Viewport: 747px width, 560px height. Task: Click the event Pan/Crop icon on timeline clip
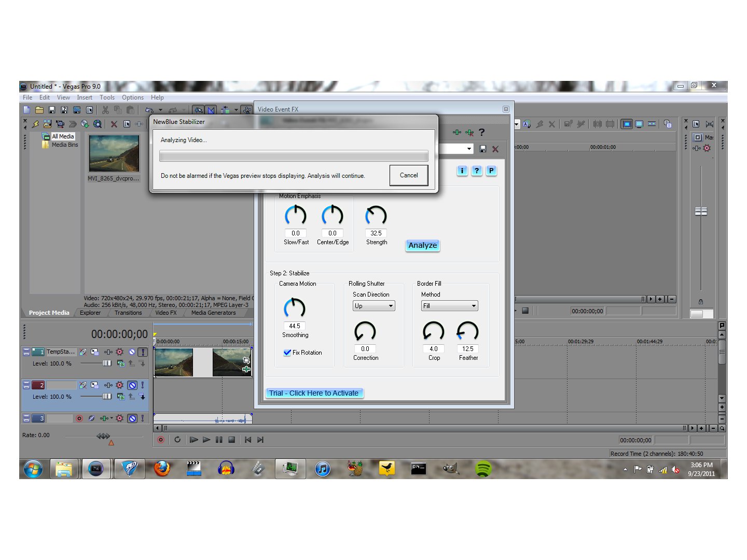click(246, 360)
